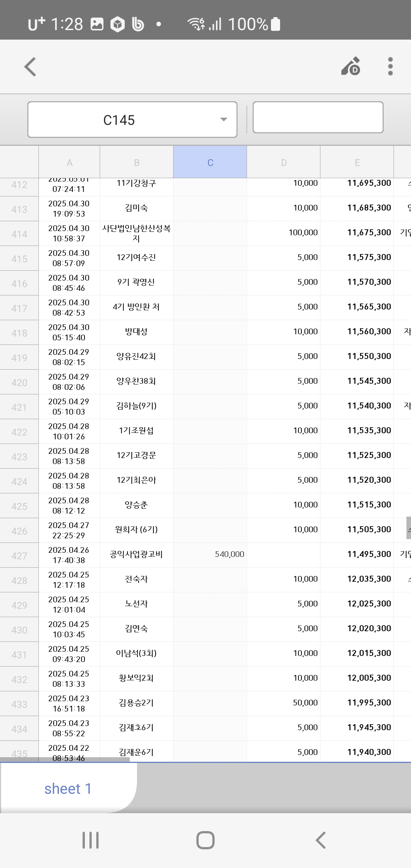Tap the battery icon in status bar

(x=275, y=24)
